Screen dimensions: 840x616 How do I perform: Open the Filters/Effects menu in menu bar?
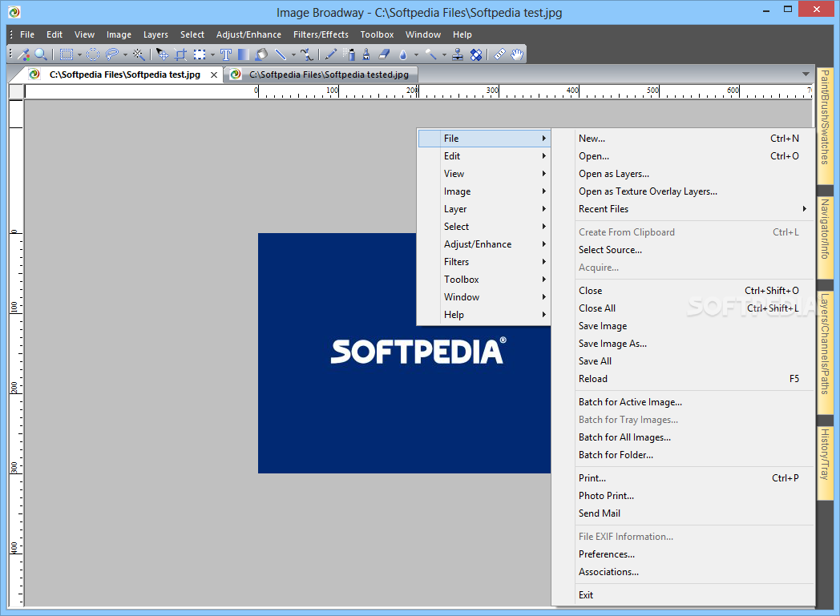tap(321, 34)
